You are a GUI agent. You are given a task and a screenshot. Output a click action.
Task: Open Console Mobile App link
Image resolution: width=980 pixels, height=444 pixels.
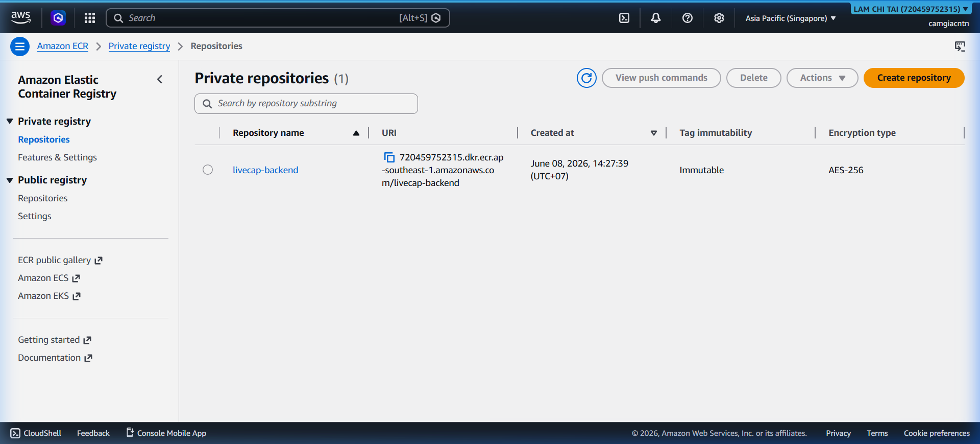point(166,433)
